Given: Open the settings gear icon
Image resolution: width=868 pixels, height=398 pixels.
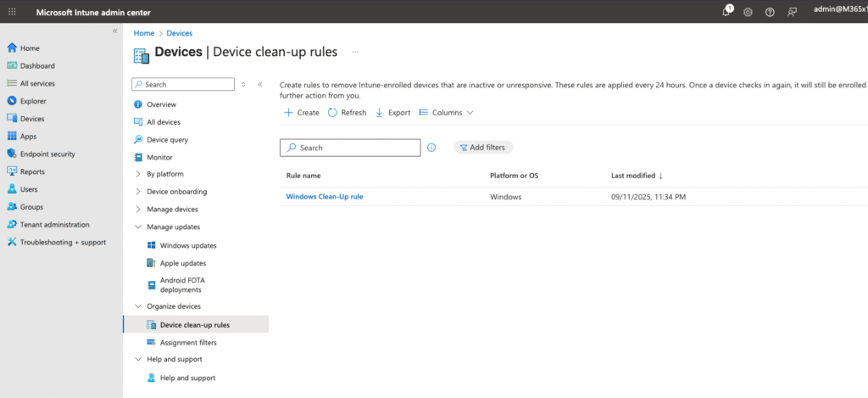Looking at the screenshot, I should coord(748,12).
